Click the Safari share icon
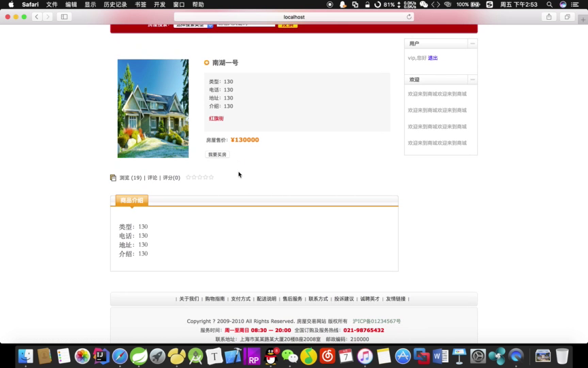The width and height of the screenshot is (588, 368). pyautogui.click(x=549, y=16)
